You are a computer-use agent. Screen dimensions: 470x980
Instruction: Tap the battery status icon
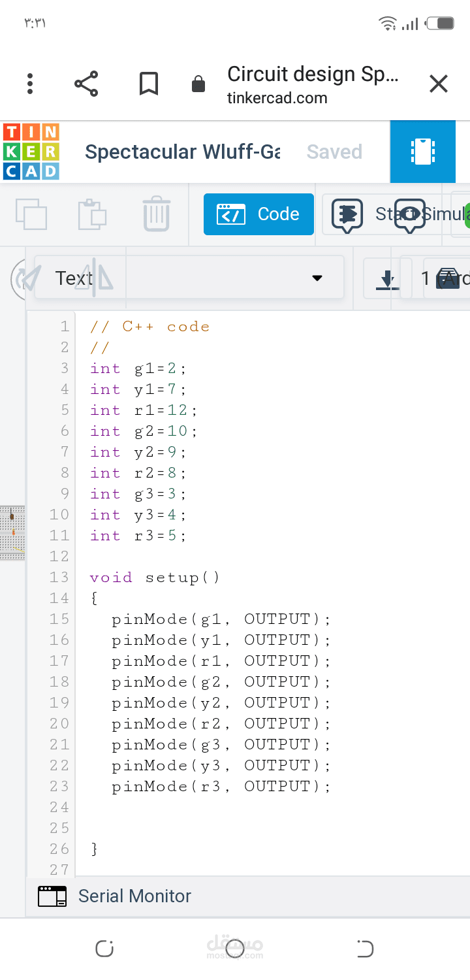point(440,24)
